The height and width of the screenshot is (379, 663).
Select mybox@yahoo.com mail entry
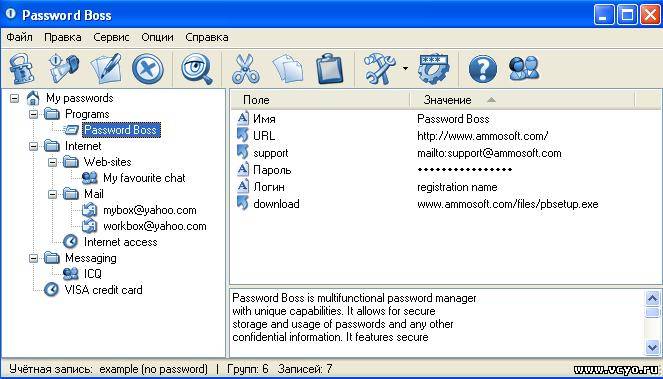[x=150, y=210]
